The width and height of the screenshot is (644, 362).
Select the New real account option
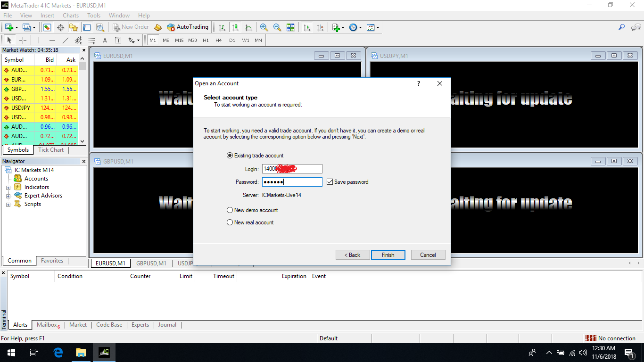click(250, 222)
